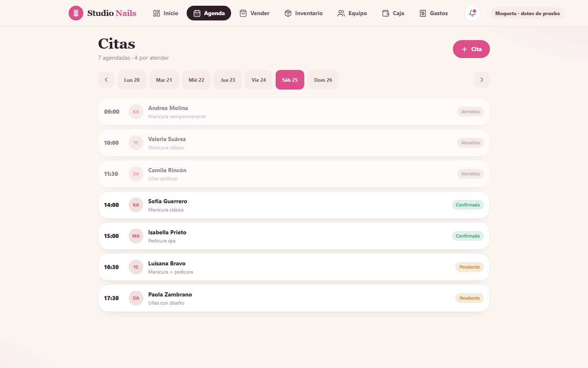Click the Studio Nails flower logo icon
This screenshot has height=368, width=588.
(76, 13)
